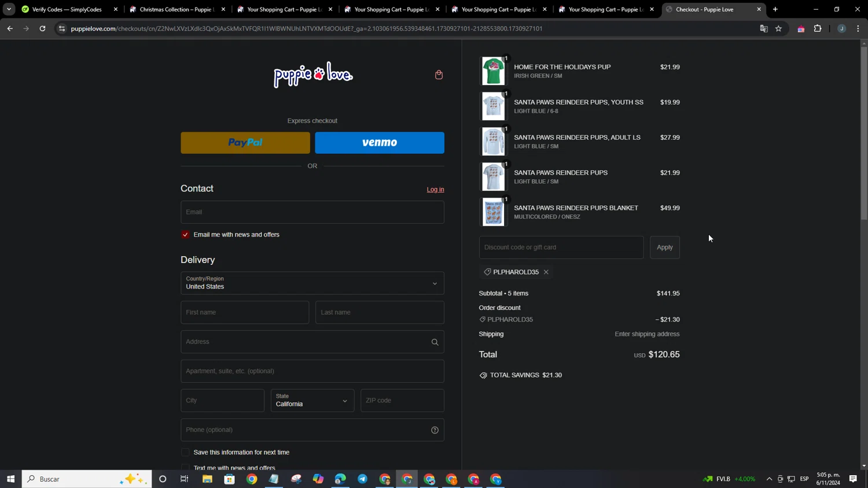This screenshot has width=868, height=488.
Task: Click the Log in link
Action: click(435, 190)
